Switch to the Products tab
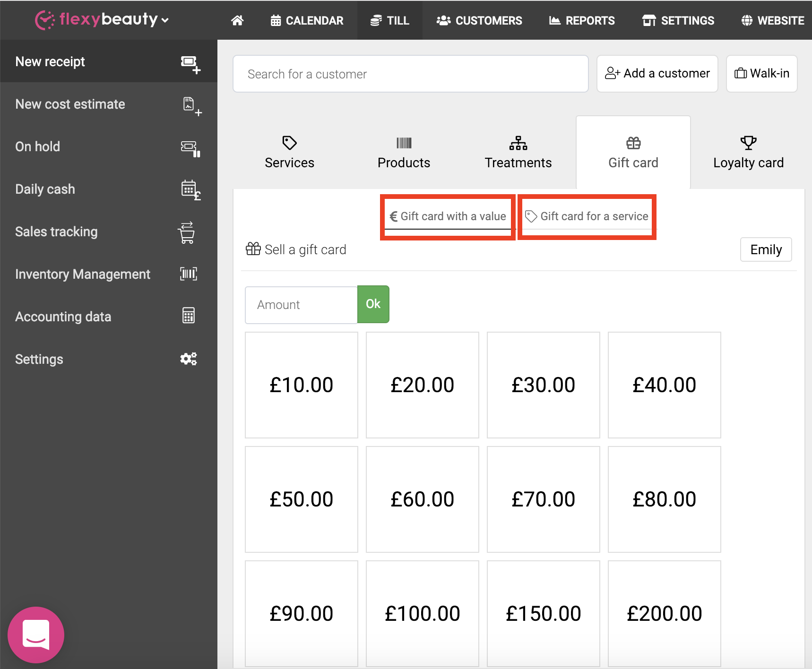This screenshot has height=669, width=812. coord(404,153)
